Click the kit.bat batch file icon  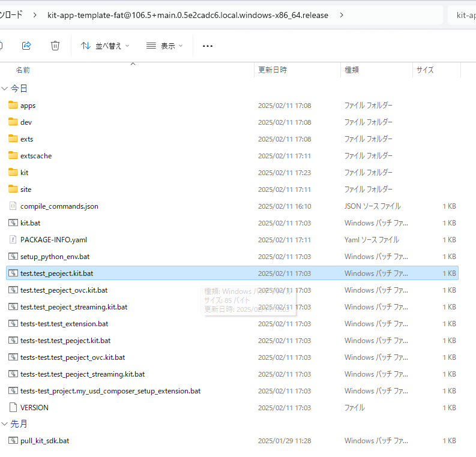point(13,223)
